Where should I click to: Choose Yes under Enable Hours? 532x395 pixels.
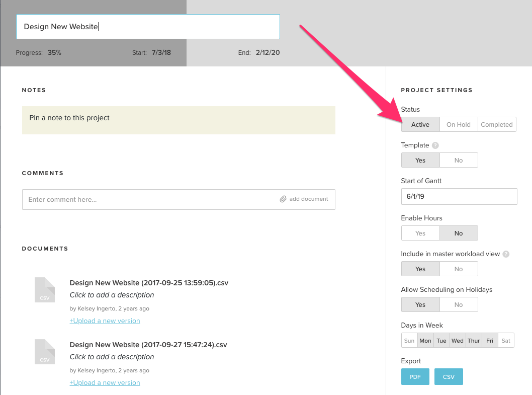(x=420, y=233)
